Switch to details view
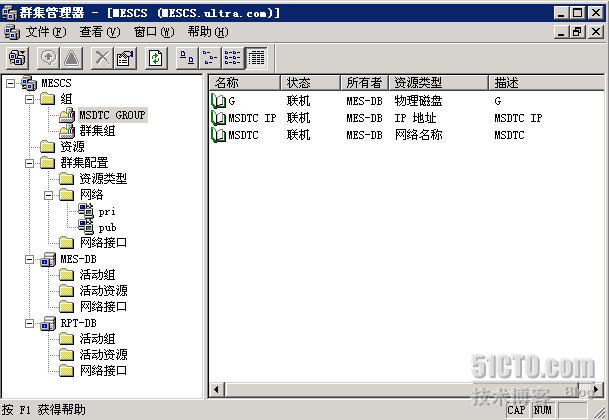Image resolution: width=609 pixels, height=420 pixels. coord(256,58)
